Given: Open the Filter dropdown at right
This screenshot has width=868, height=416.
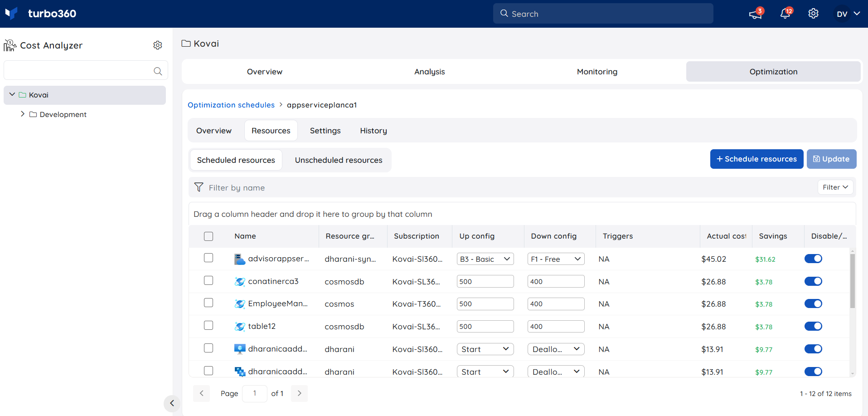Looking at the screenshot, I should click(835, 187).
